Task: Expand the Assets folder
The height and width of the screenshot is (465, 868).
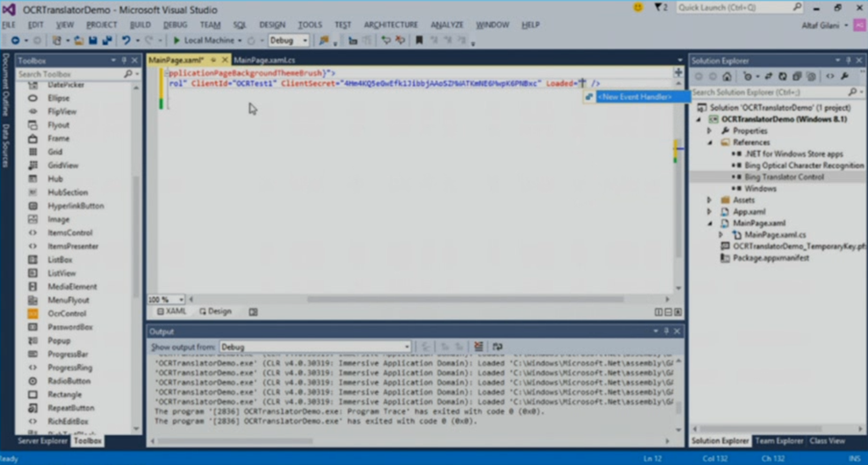Action: click(x=709, y=200)
